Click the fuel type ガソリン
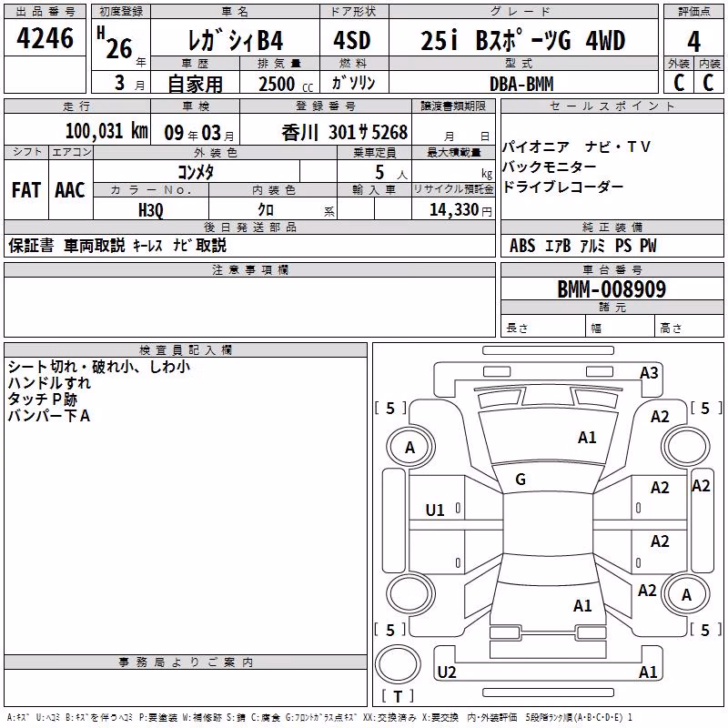728x728 pixels. point(353,83)
